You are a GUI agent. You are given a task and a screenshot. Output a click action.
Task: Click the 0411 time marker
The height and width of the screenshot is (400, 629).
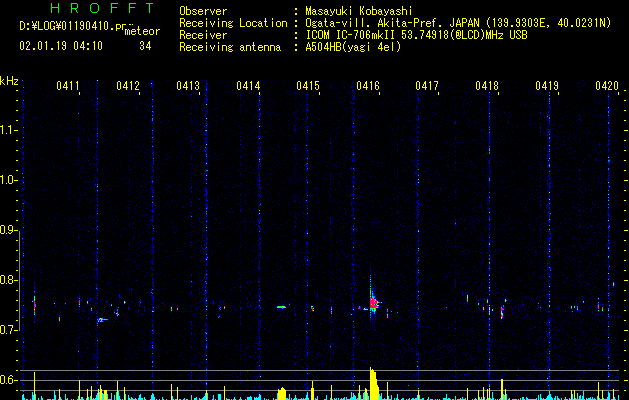67,85
